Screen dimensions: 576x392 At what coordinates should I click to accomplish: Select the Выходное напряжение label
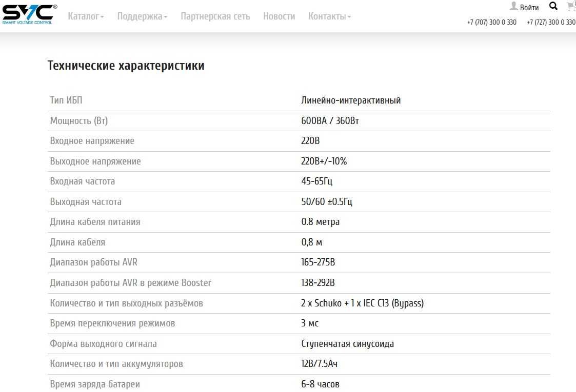point(95,161)
